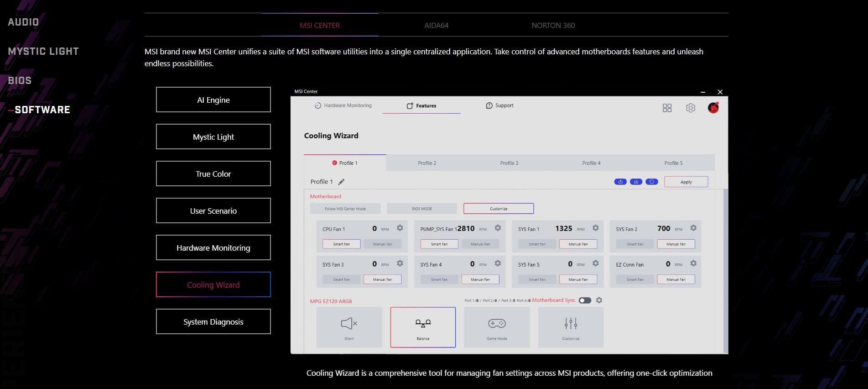Click the pencil icon beside Profile 1

pyautogui.click(x=341, y=182)
